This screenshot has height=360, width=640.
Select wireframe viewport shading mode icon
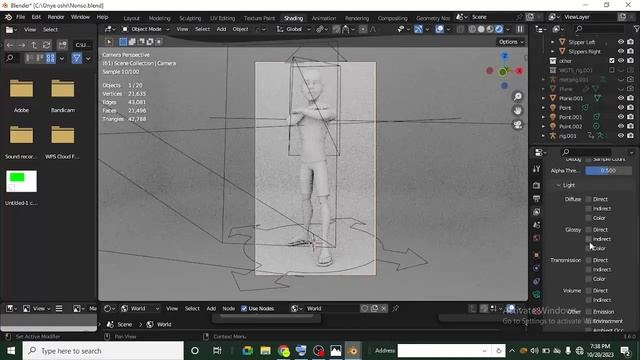coord(472,29)
